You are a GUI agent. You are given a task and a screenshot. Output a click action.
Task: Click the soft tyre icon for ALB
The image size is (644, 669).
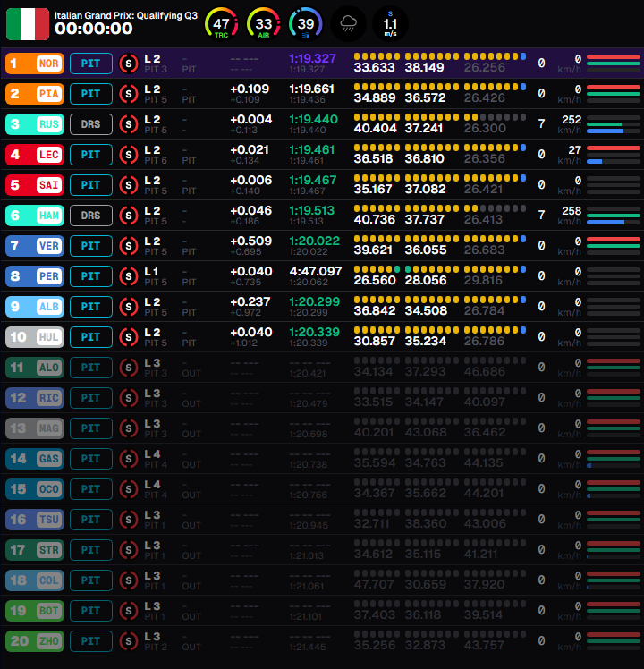[x=129, y=307]
